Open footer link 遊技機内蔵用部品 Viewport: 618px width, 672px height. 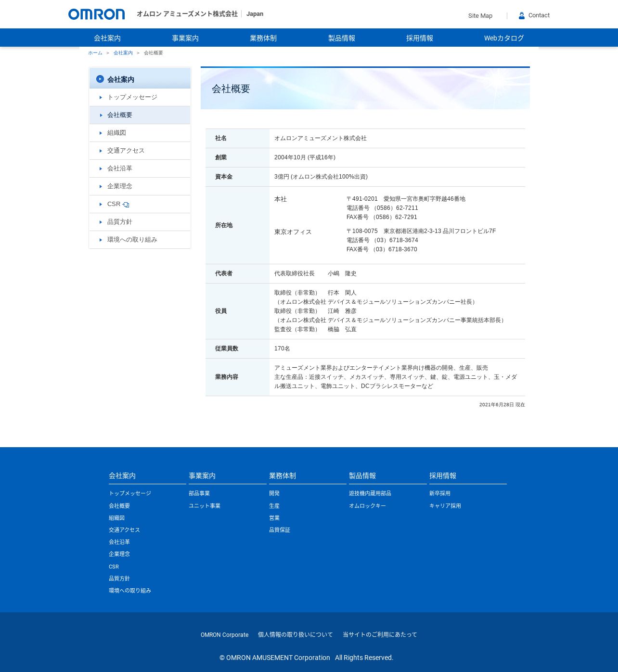tap(370, 493)
